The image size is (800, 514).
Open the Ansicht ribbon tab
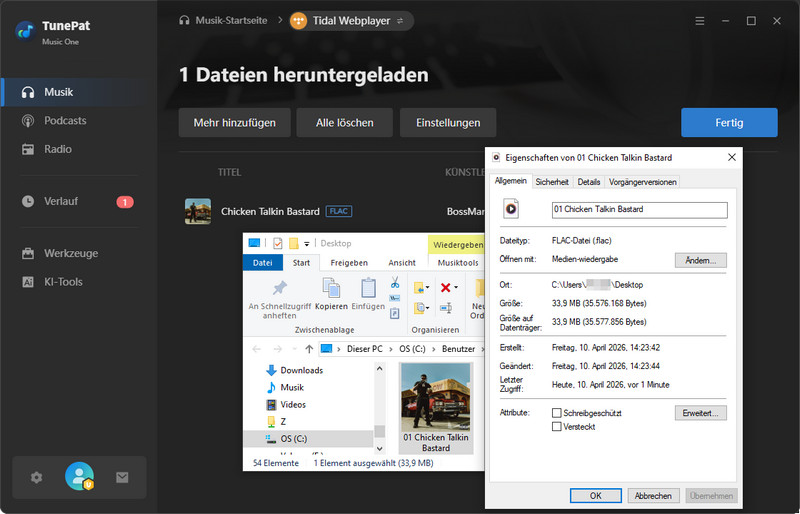coord(402,263)
